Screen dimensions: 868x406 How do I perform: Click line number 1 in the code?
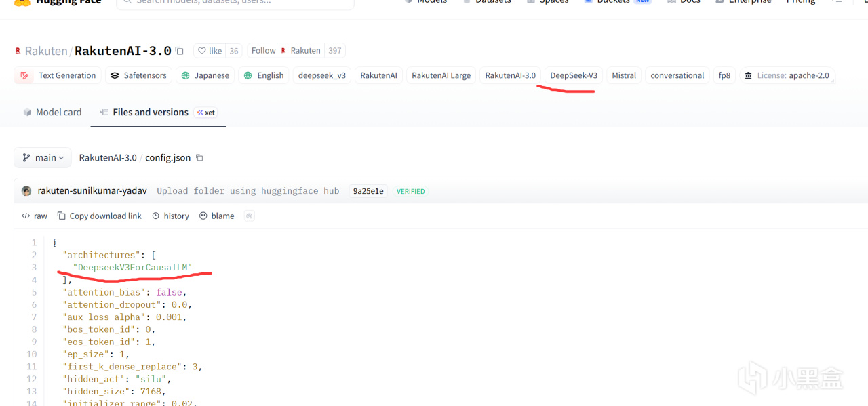click(33, 243)
